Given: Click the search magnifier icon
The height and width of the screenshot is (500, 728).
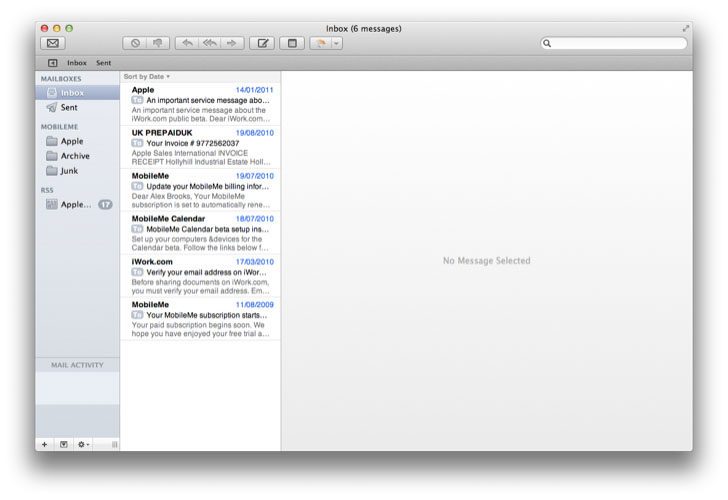Looking at the screenshot, I should coord(547,43).
